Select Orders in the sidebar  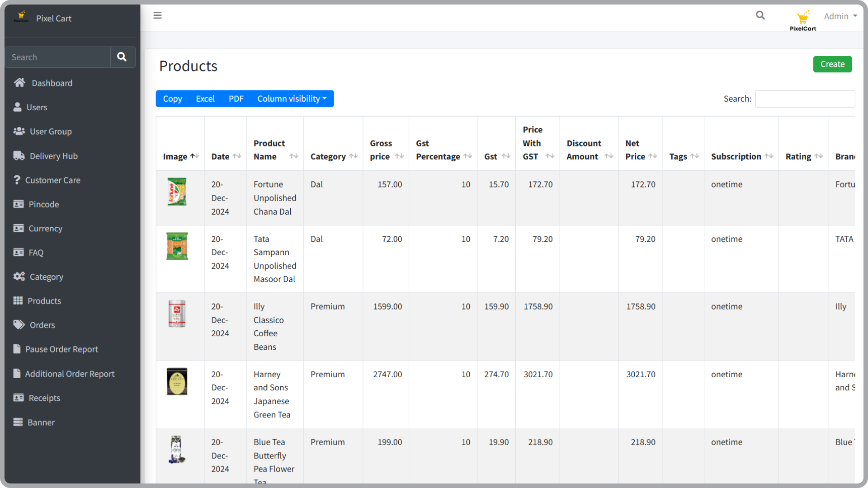click(42, 325)
